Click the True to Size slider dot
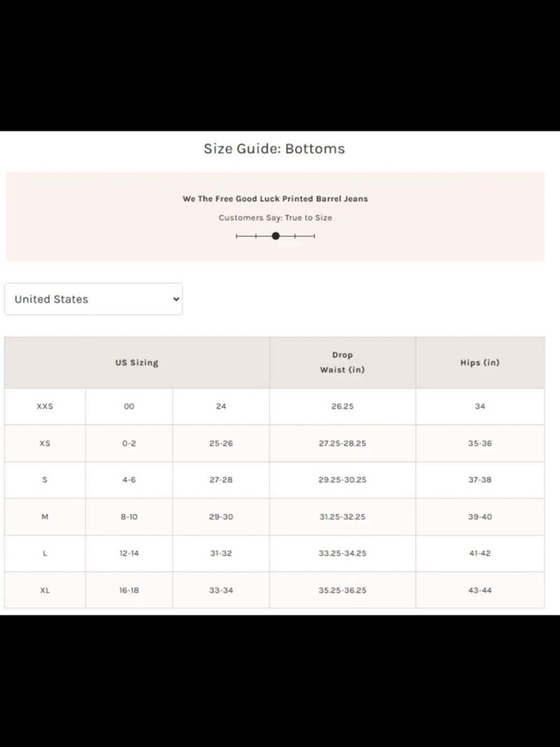 tap(276, 236)
